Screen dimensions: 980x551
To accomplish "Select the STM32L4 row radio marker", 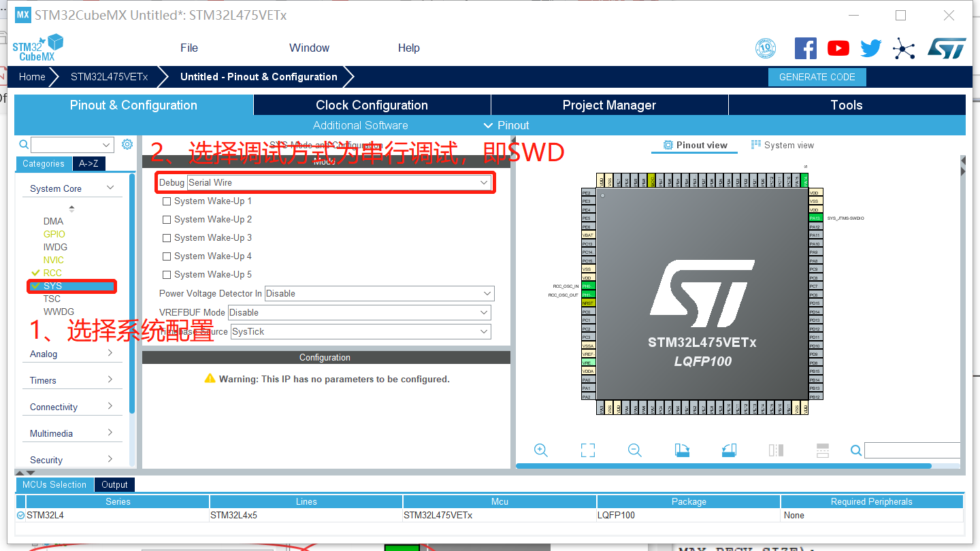I will coord(20,515).
